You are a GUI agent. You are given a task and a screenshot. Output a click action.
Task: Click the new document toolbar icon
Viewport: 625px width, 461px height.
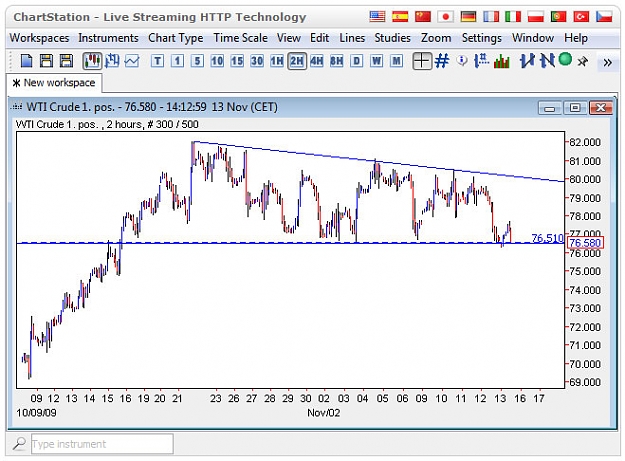pos(26,61)
